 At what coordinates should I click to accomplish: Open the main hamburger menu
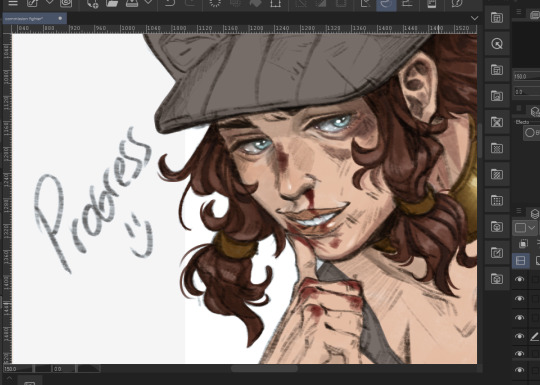coord(13,3)
